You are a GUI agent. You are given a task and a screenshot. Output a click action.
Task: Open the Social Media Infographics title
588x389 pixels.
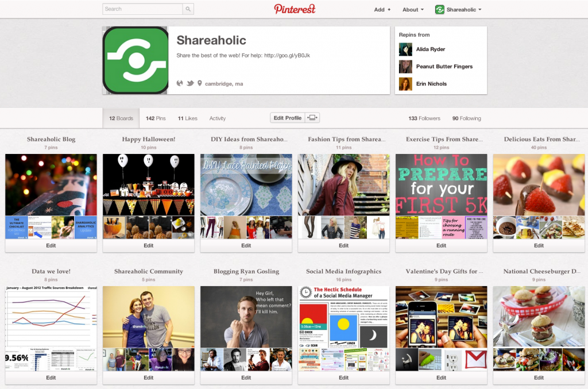pyautogui.click(x=343, y=271)
